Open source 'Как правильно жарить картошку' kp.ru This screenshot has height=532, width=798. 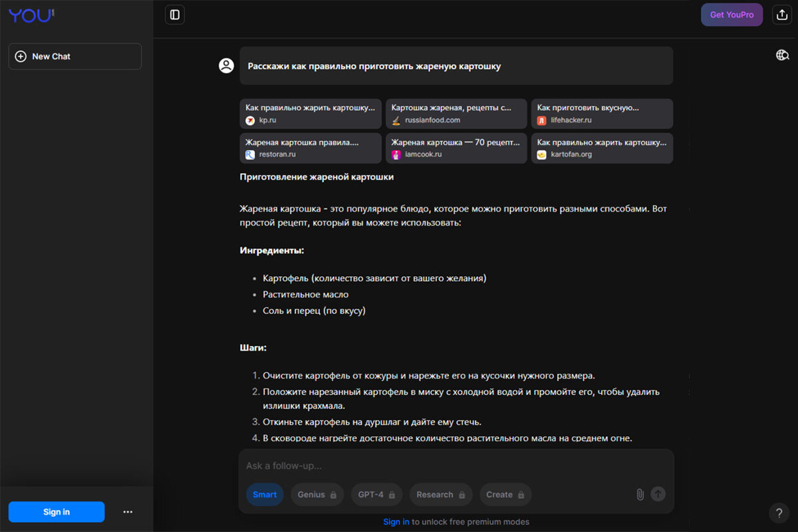click(x=311, y=114)
